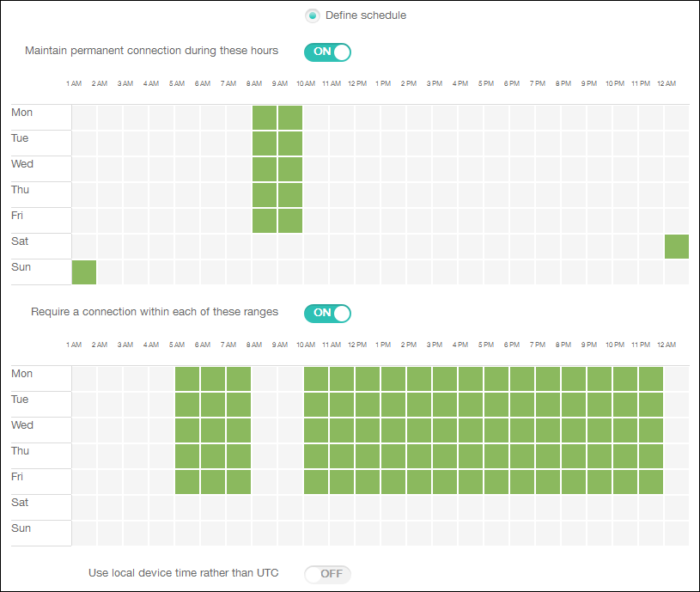Enable Use local device time toggle

click(327, 574)
